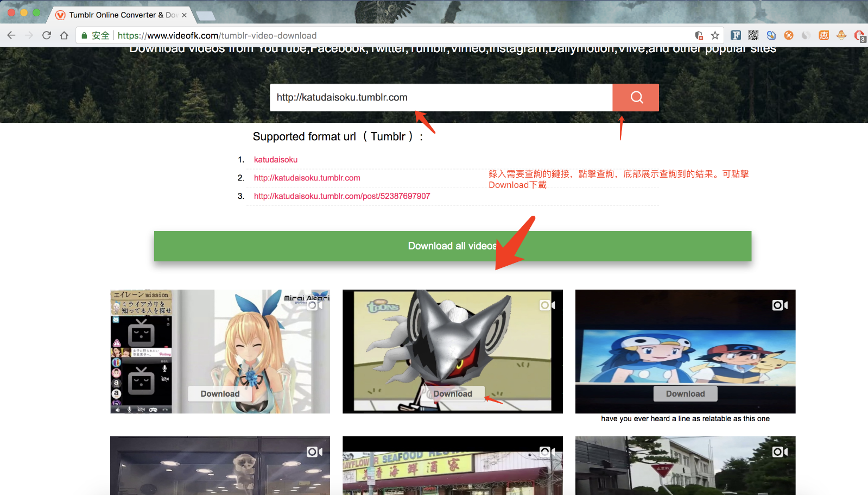868x495 pixels.
Task: Click the 'Supported format url ( Tumblr )' heading
Action: coord(338,136)
